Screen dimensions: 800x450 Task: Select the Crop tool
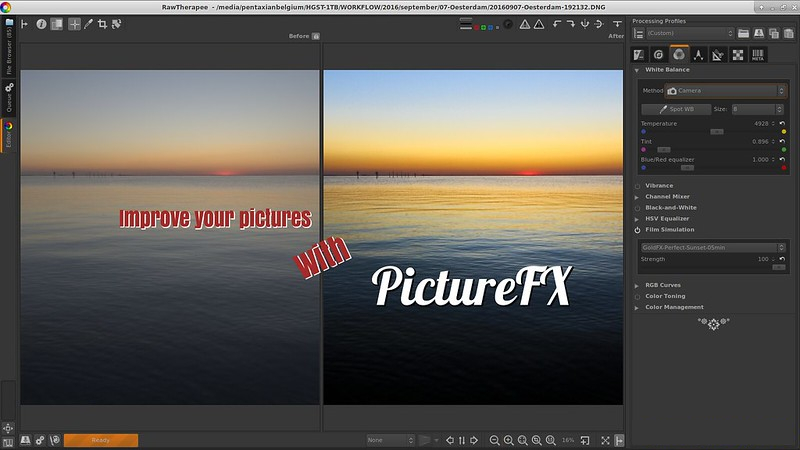click(102, 24)
